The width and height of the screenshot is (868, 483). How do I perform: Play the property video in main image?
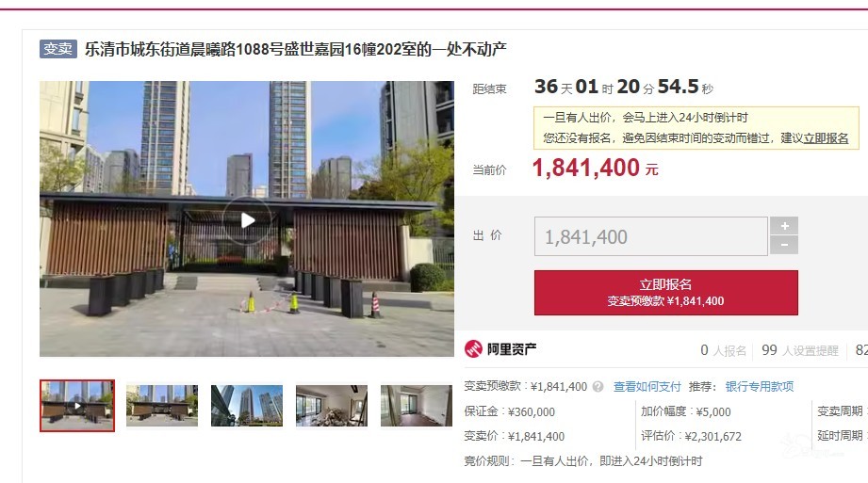(247, 220)
